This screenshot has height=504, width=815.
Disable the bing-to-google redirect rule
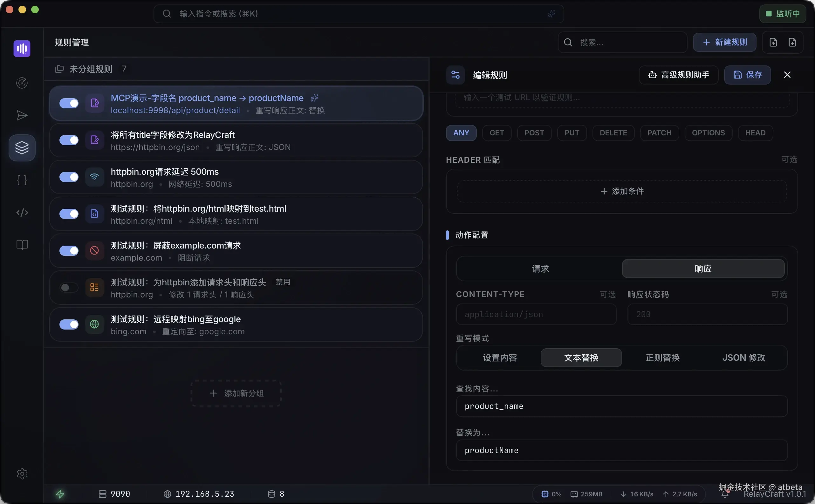(x=68, y=324)
